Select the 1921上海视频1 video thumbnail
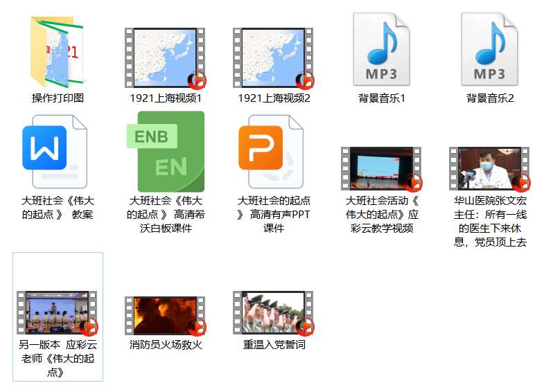 [166, 57]
